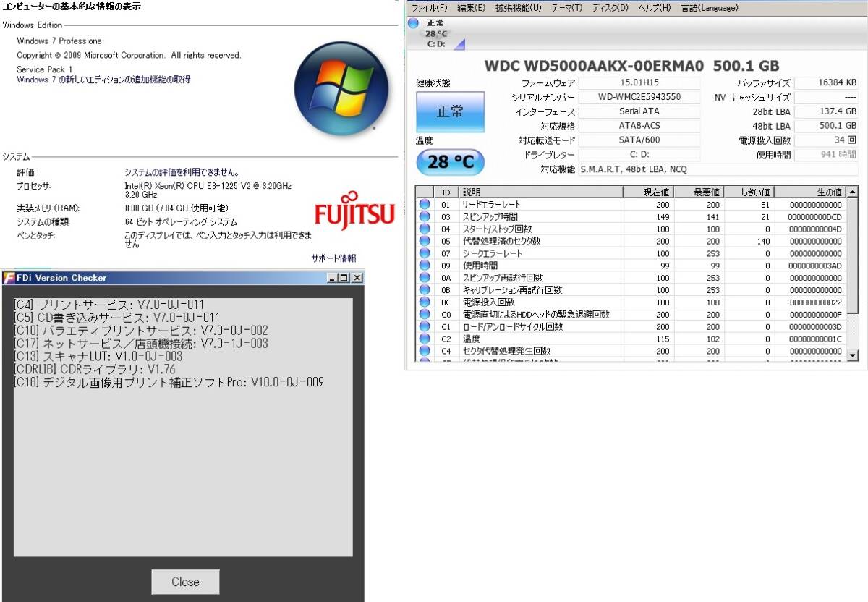Minimize the FDi Version Checker window
Image resolution: width=868 pixels, height=602 pixels.
click(332, 278)
